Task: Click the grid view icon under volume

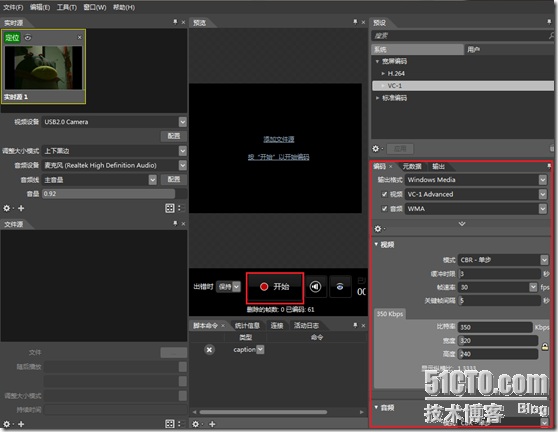Action: pos(170,208)
